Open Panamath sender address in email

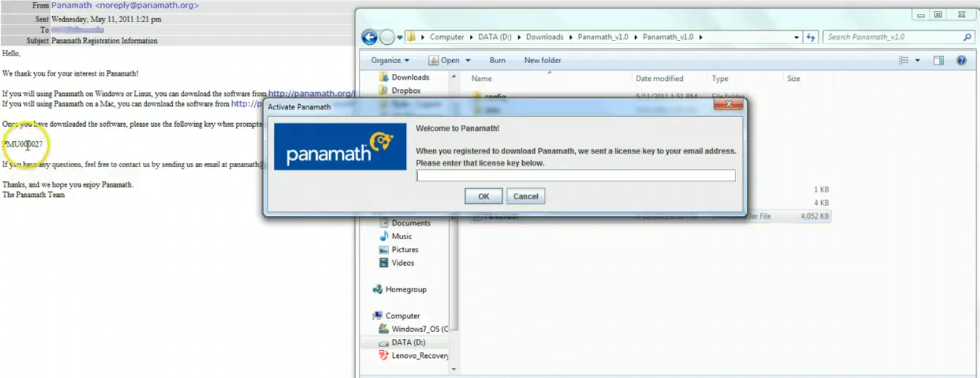[x=125, y=6]
